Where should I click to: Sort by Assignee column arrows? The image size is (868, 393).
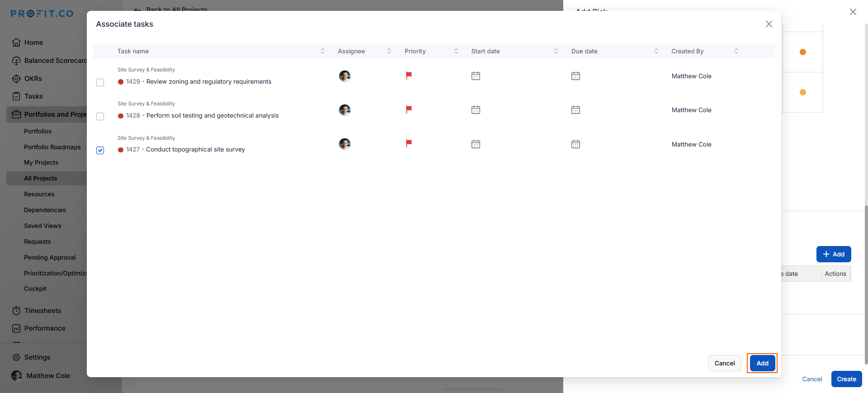click(389, 51)
